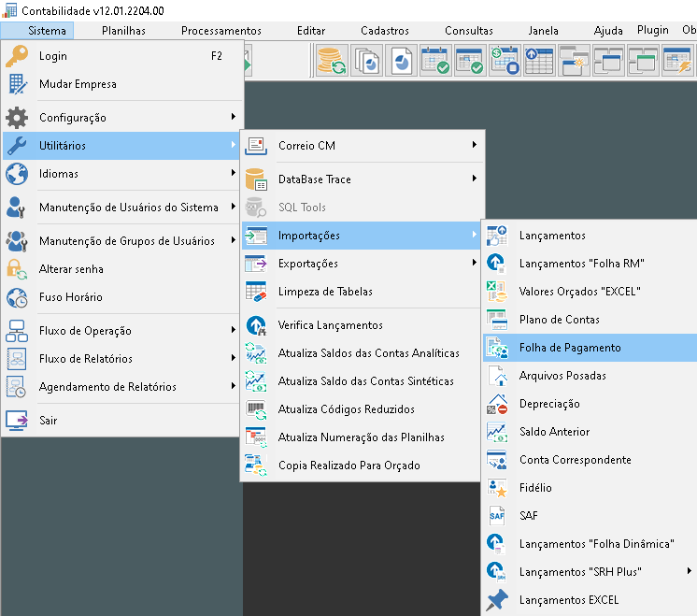The width and height of the screenshot is (697, 616).
Task: Click the pie chart document toolbar icon
Action: click(402, 61)
